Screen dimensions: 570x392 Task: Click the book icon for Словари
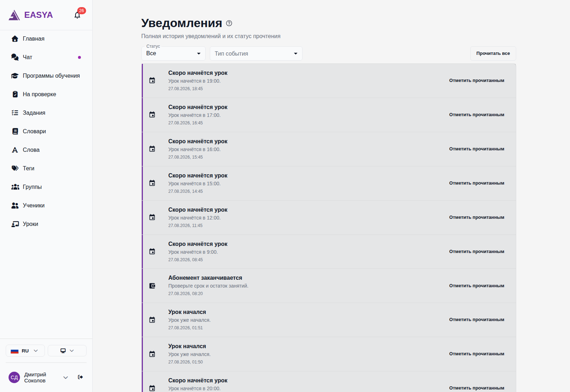[x=15, y=131]
